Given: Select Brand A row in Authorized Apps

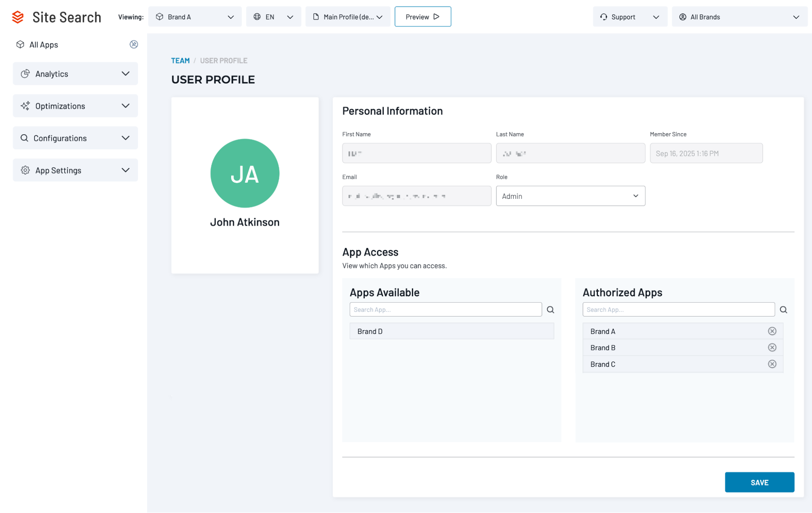Looking at the screenshot, I should click(683, 331).
